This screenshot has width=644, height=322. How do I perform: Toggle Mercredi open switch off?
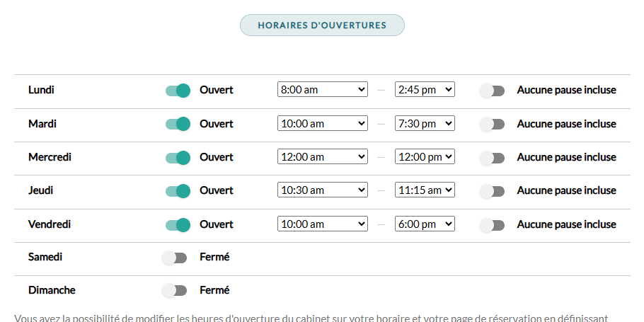pos(178,158)
